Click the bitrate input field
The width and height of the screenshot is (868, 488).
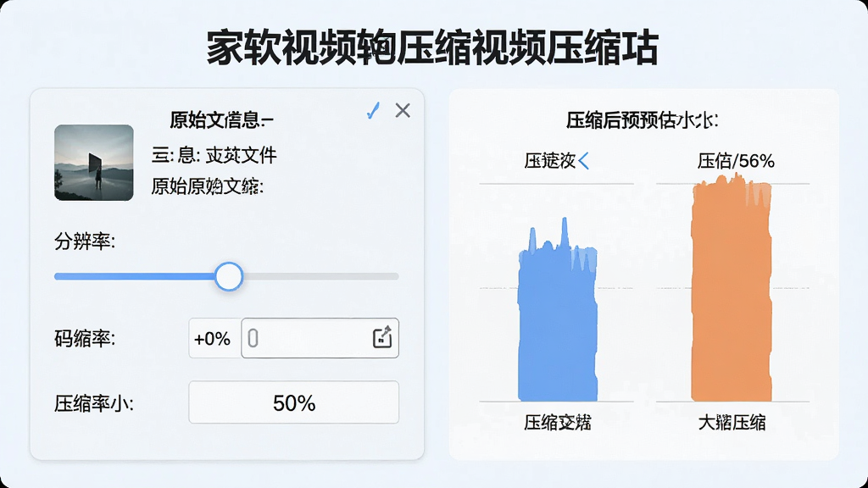[x=320, y=338]
